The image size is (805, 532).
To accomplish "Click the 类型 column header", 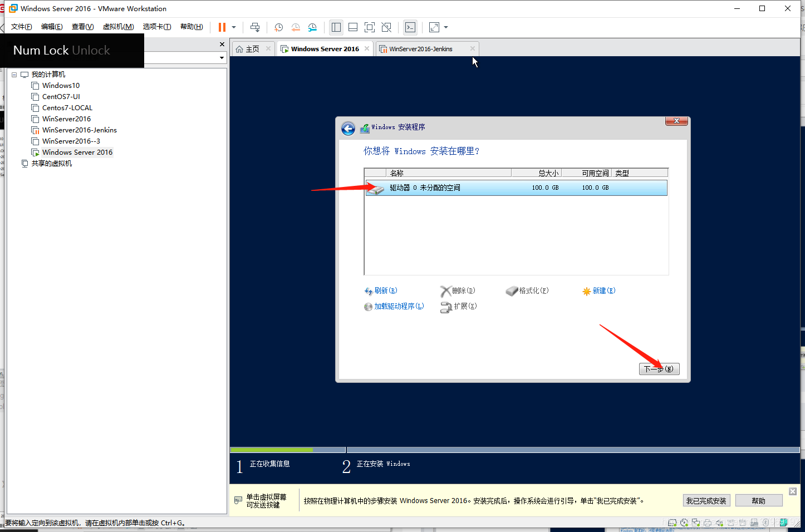I will (x=640, y=173).
